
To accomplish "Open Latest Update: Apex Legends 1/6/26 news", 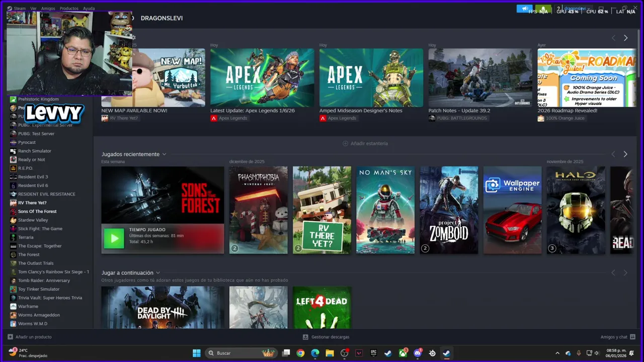I will coord(262,77).
